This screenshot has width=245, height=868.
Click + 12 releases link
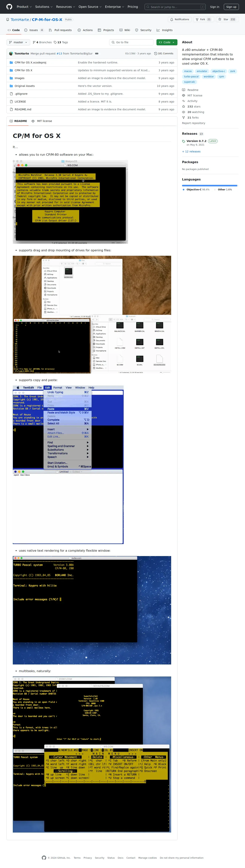[191, 152]
